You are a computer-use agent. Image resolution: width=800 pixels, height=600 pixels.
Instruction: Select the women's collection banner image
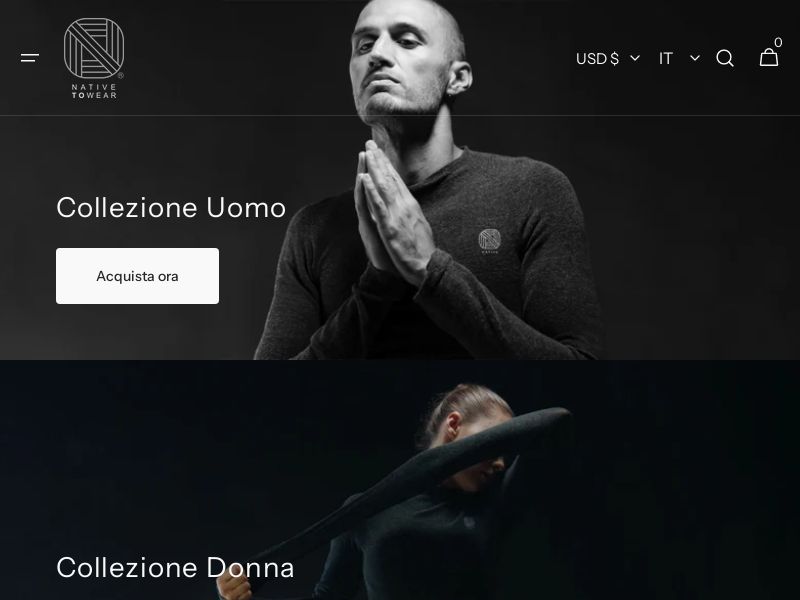tap(400, 480)
